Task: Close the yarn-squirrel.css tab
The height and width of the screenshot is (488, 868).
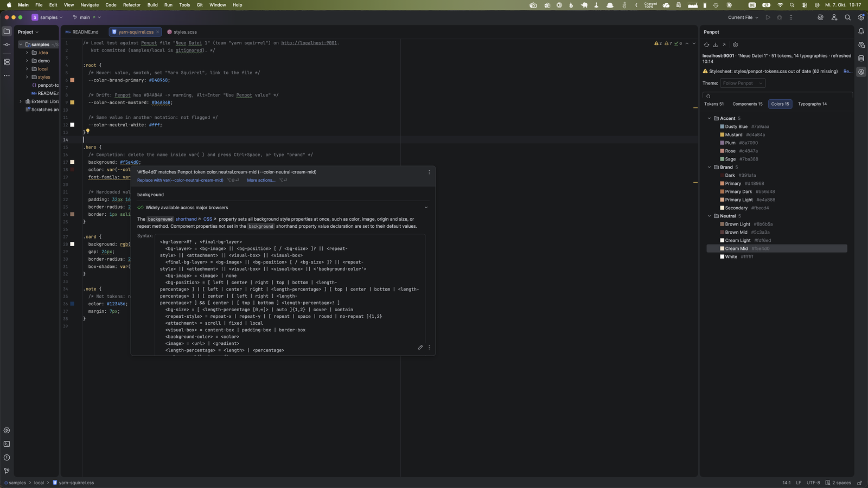Action: 157,32
